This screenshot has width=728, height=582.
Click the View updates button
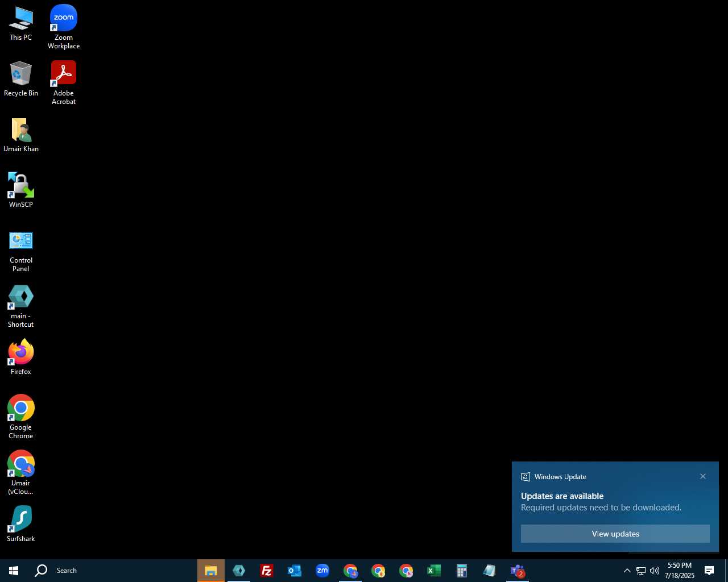pos(615,534)
